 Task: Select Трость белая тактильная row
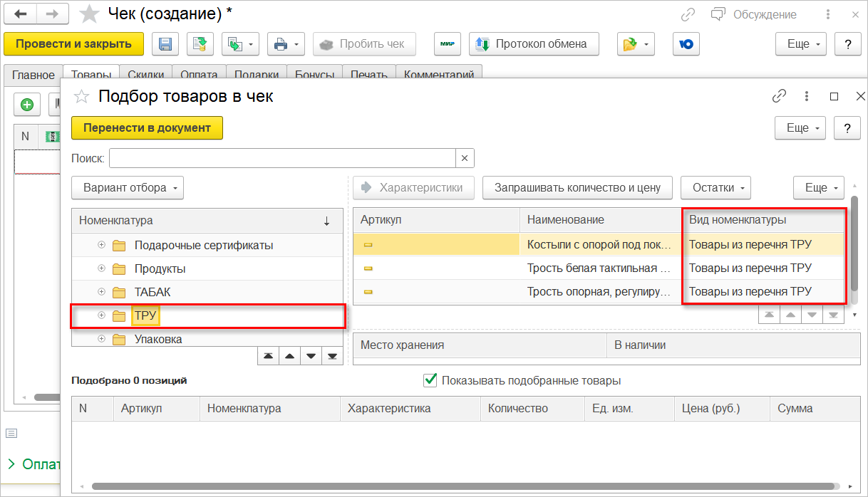(x=599, y=268)
